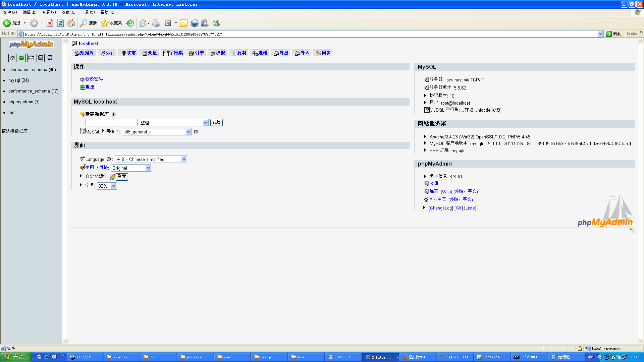Click the blue globe toolbar icon

click(195, 23)
